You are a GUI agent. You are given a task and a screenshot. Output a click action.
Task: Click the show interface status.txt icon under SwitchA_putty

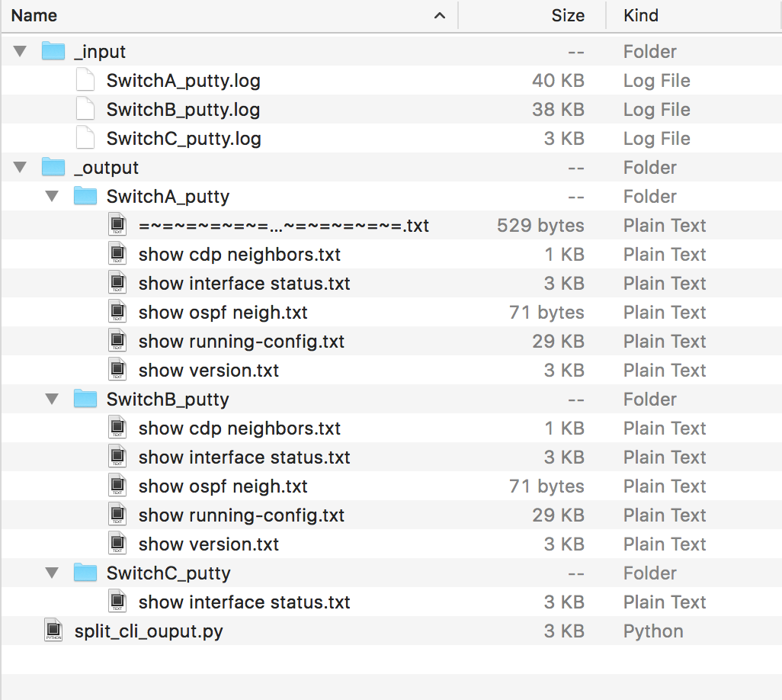(117, 282)
